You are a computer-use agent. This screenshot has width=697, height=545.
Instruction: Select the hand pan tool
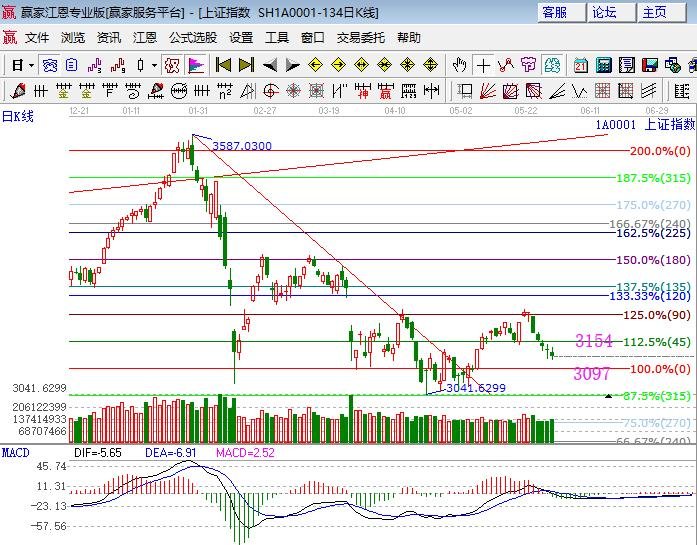pyautogui.click(x=459, y=65)
